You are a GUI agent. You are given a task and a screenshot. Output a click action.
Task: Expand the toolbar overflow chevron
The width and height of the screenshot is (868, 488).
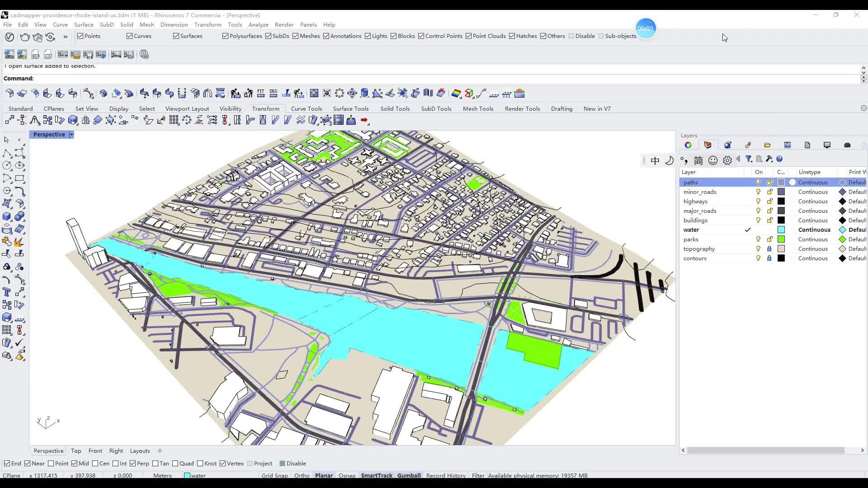(x=66, y=37)
